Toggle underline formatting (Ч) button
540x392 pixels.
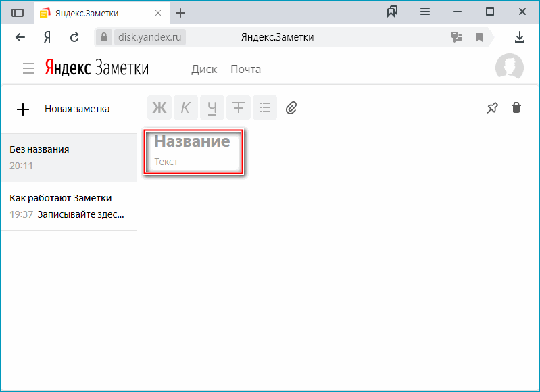pos(212,107)
